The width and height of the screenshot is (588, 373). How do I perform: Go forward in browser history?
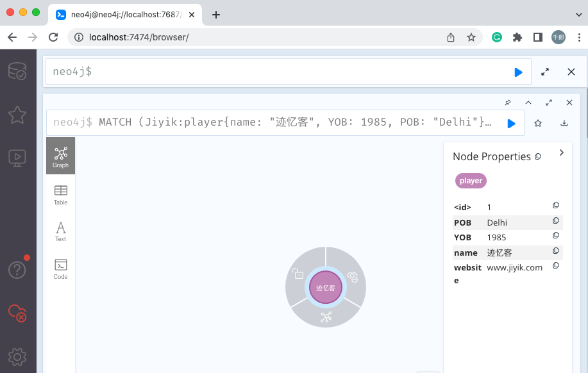pyautogui.click(x=33, y=37)
